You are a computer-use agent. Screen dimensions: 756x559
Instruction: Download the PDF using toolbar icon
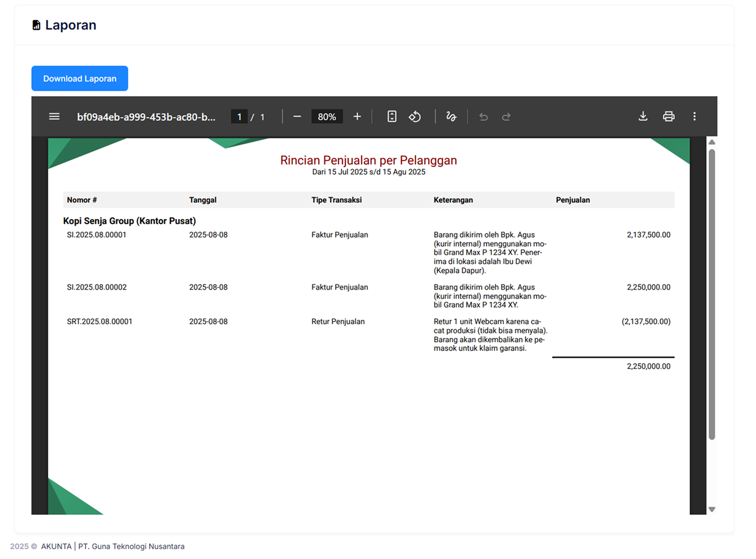point(643,117)
